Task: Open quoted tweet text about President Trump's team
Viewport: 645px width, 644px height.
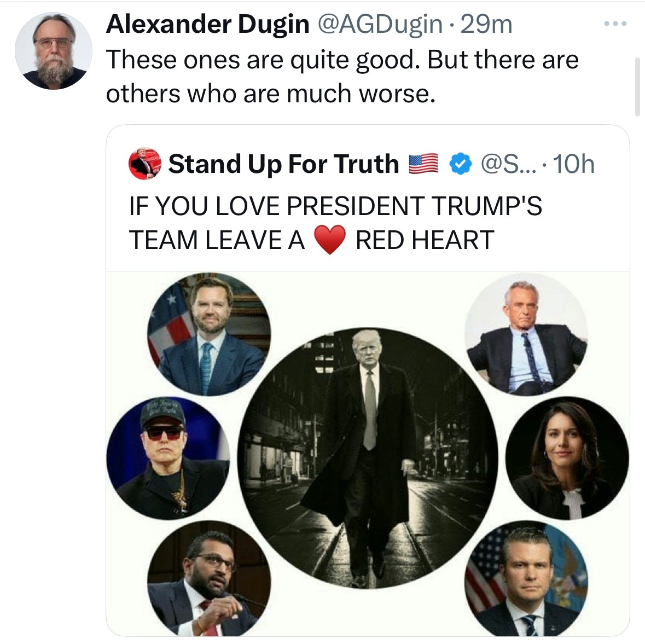Action: click(335, 223)
